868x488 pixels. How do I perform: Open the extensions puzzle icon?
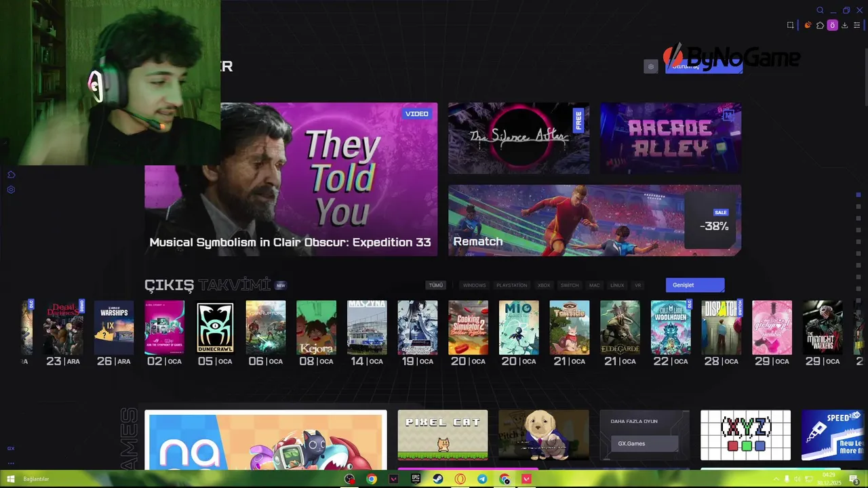click(x=820, y=25)
